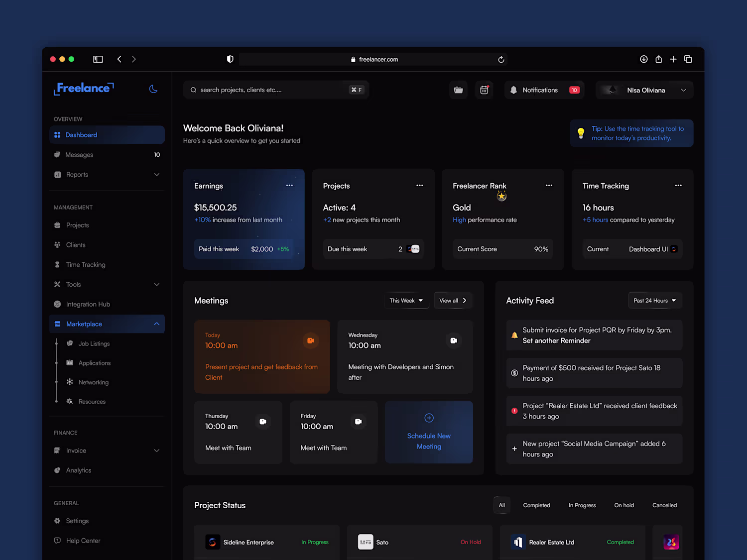This screenshot has width=747, height=560.
Task: Click the Sato project logo
Action: 366,542
